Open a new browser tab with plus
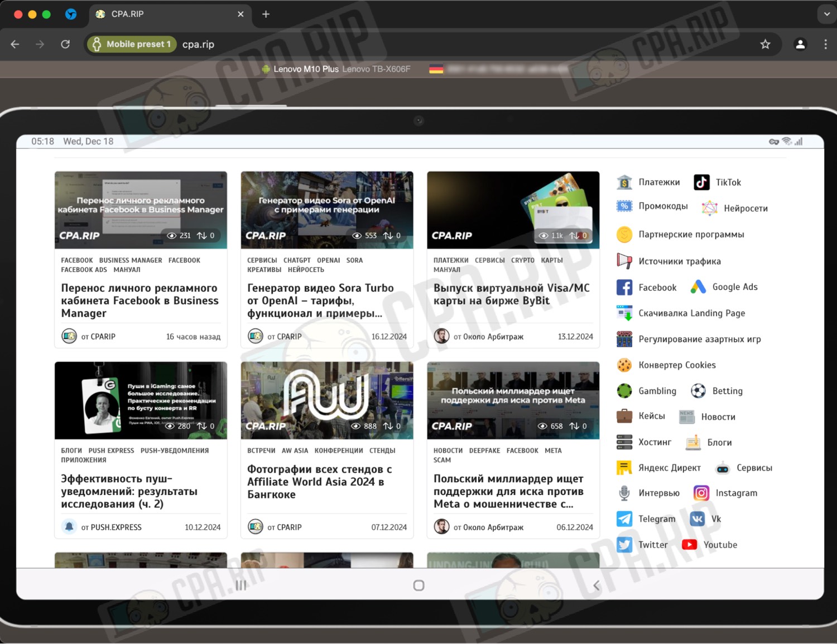837x644 pixels. point(266,14)
